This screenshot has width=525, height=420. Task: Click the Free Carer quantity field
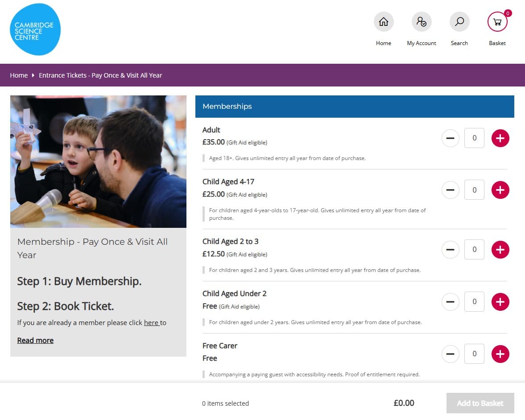(474, 354)
